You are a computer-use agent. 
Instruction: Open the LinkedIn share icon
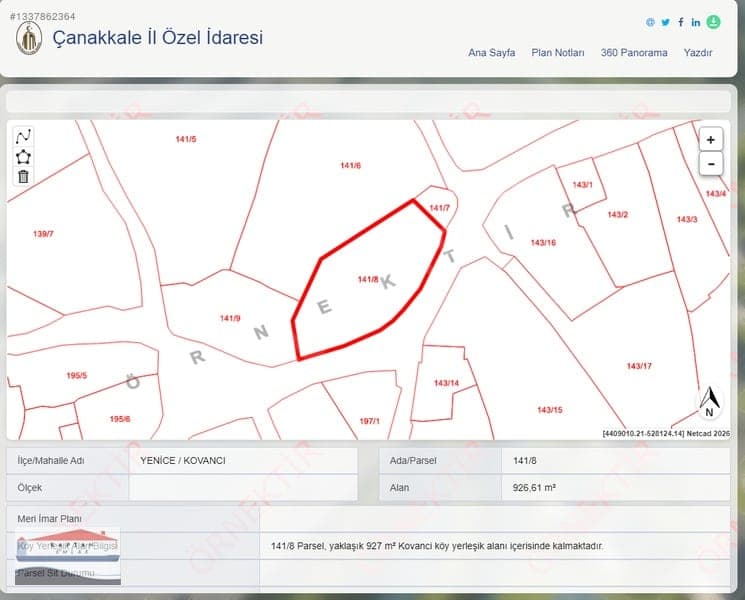coord(696,22)
